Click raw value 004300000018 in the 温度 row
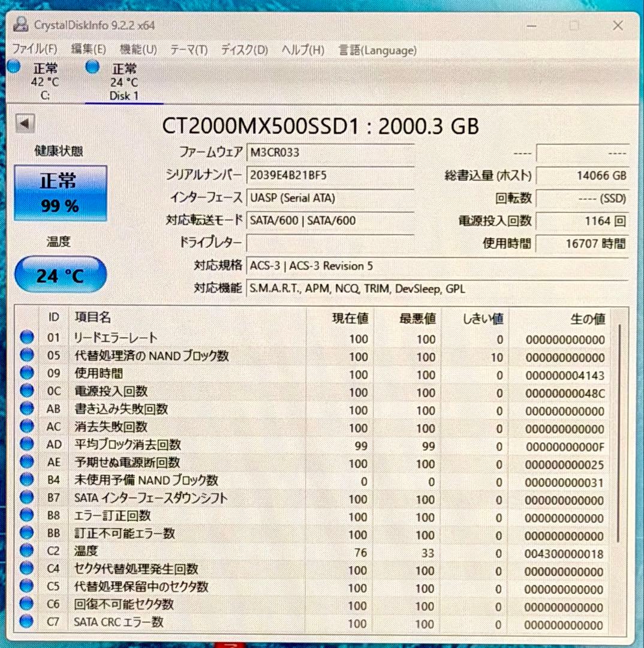The image size is (644, 648). tap(564, 553)
